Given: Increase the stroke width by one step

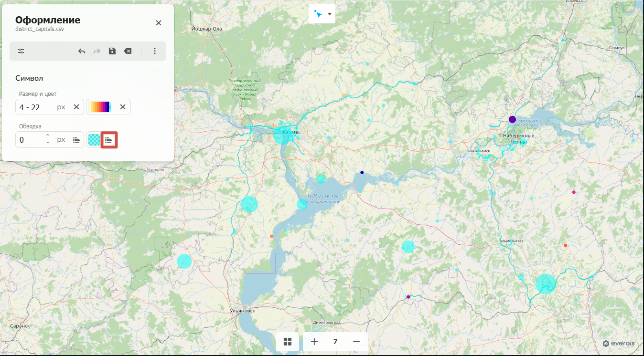Looking at the screenshot, I should pyautogui.click(x=48, y=136).
